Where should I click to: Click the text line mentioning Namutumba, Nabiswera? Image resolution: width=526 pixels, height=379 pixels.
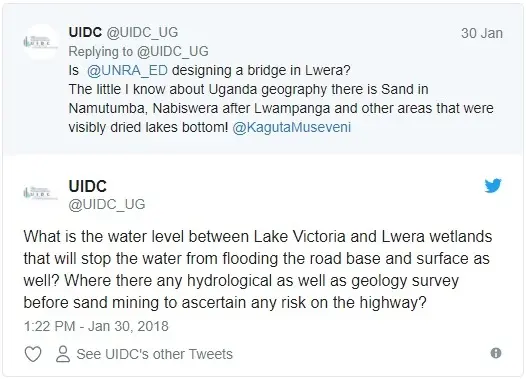[281, 108]
